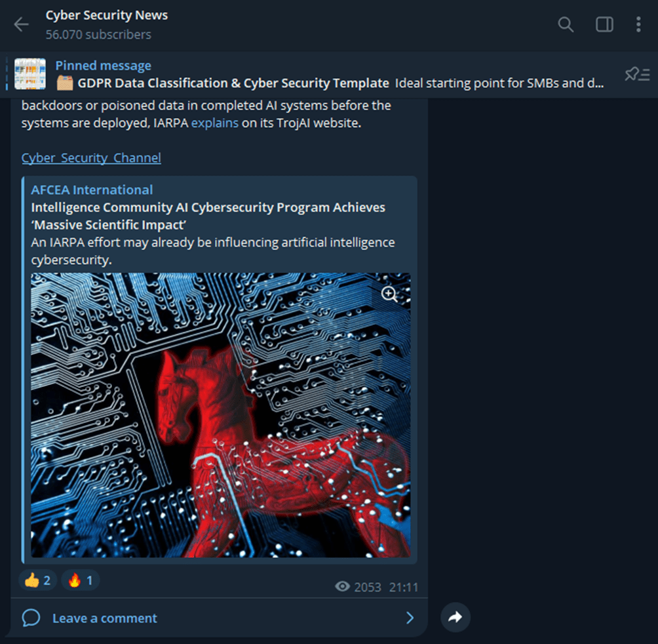Show the pinned messages list icon
658x644 pixels.
click(x=637, y=74)
